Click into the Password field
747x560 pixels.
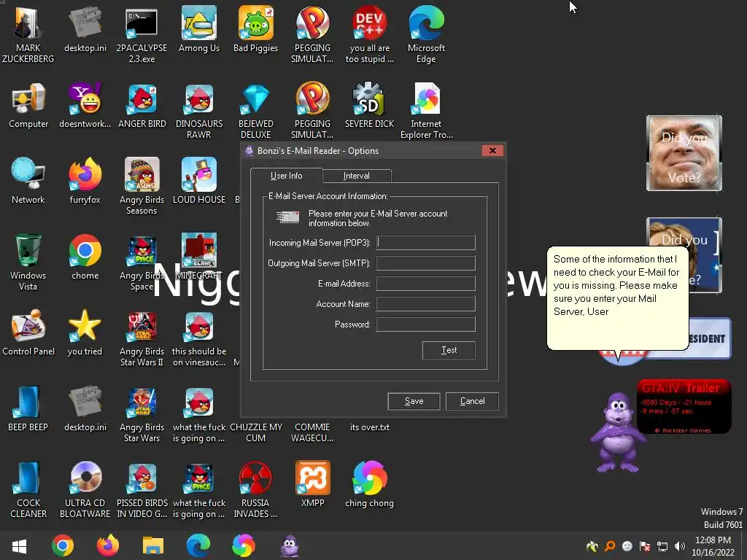click(425, 324)
